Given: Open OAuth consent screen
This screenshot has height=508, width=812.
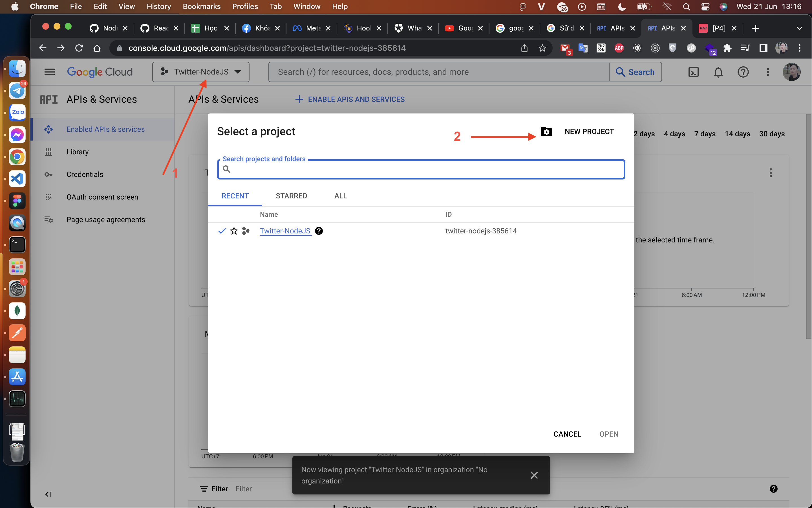Looking at the screenshot, I should pyautogui.click(x=103, y=197).
